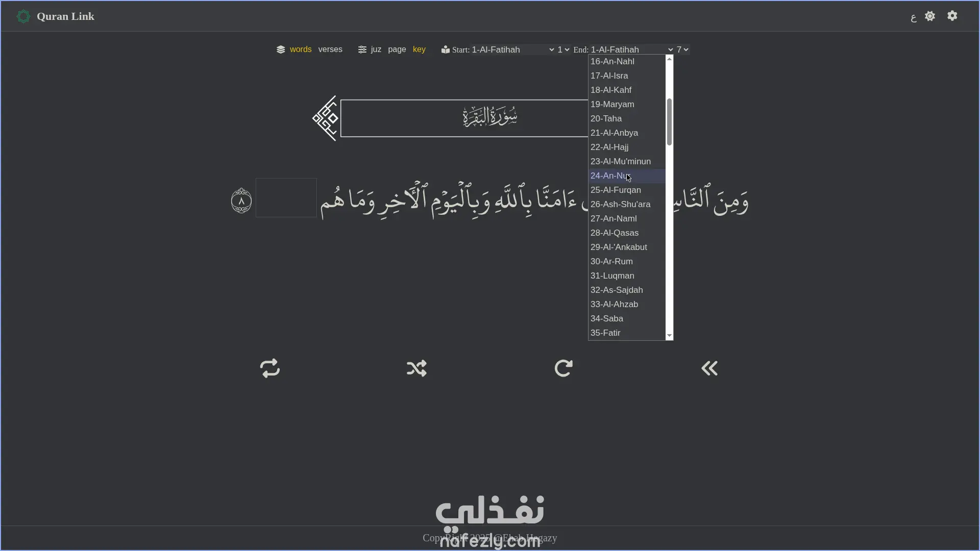Click the surah list scrollbar thumb
980x551 pixels.
tap(669, 121)
